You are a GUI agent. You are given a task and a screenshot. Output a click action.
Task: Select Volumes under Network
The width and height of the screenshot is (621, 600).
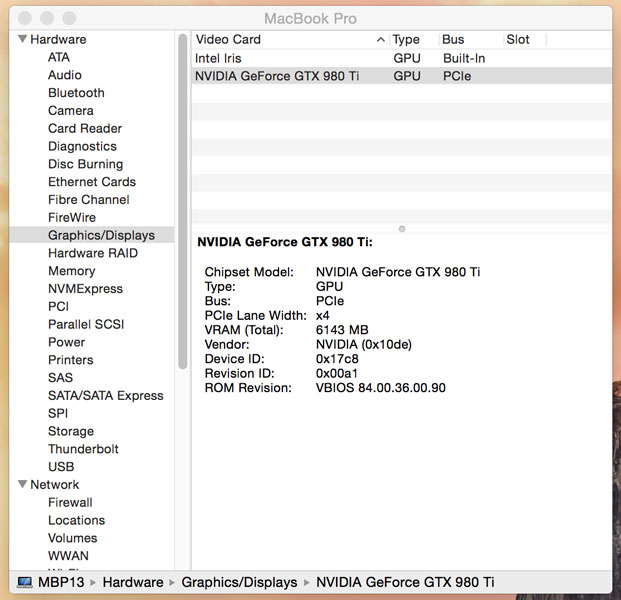[x=72, y=538]
